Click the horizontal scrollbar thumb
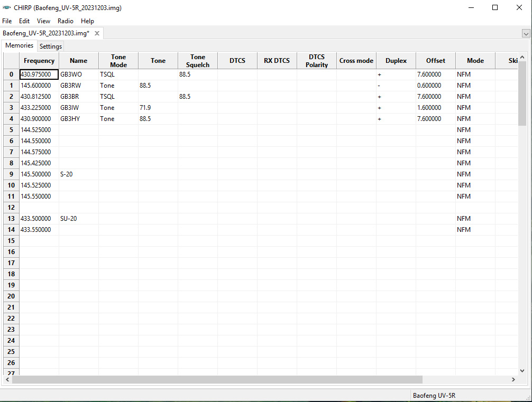Viewport: 532px width, 402px height. point(217,380)
